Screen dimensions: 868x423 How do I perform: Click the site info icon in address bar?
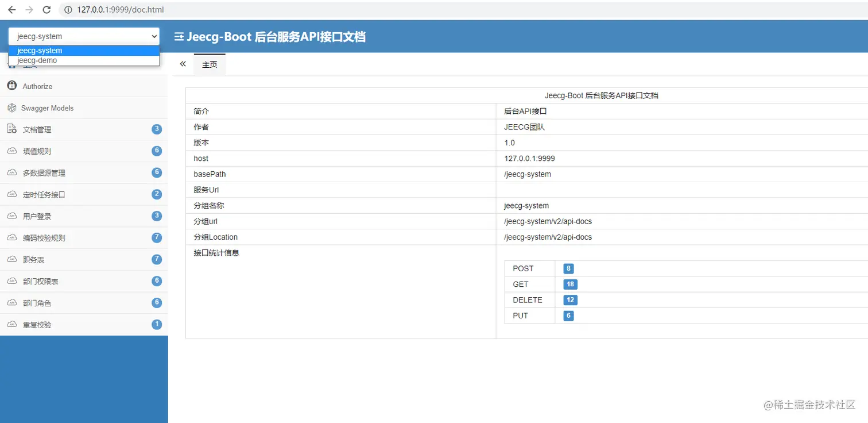coord(68,10)
